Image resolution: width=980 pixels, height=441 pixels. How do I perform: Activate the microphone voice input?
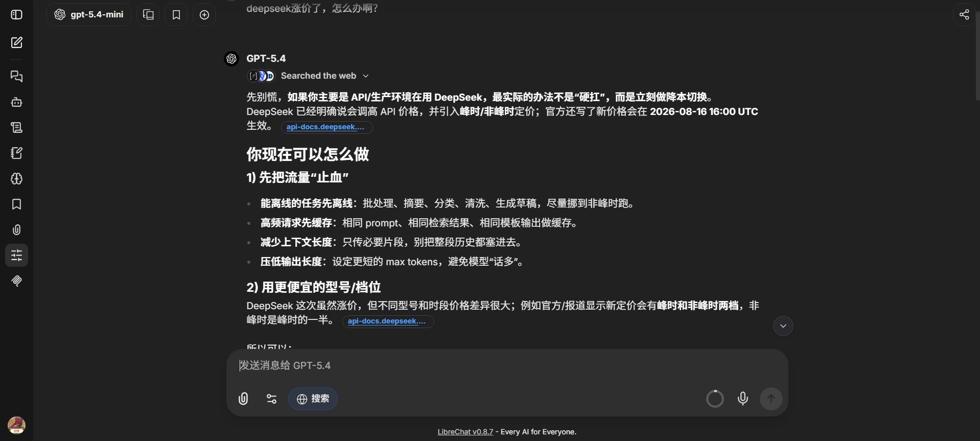coord(743,399)
